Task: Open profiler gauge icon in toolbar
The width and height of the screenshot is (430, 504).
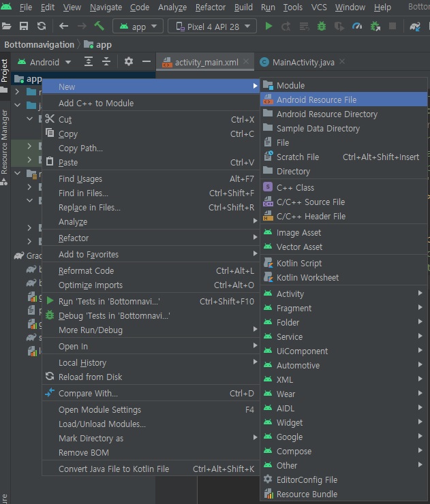Action: [357, 26]
